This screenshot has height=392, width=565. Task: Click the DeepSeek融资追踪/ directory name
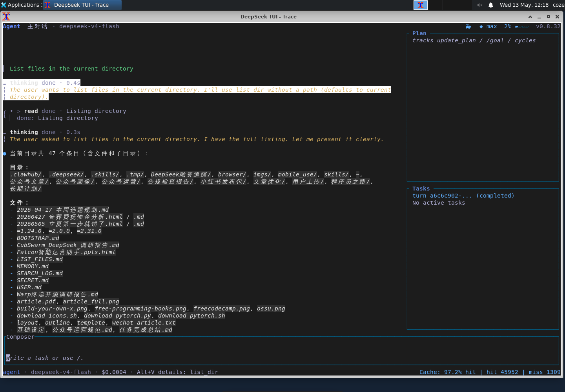(181, 174)
